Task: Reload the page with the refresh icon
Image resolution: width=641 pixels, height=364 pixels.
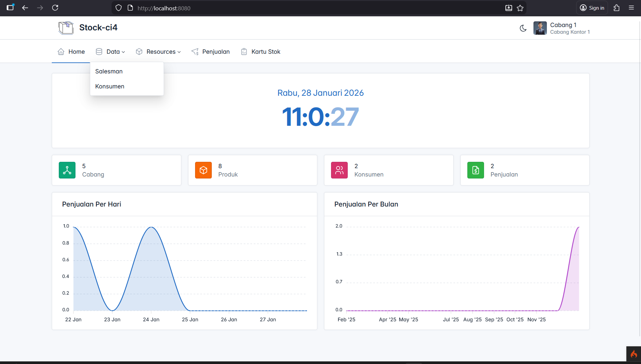Action: [x=55, y=8]
